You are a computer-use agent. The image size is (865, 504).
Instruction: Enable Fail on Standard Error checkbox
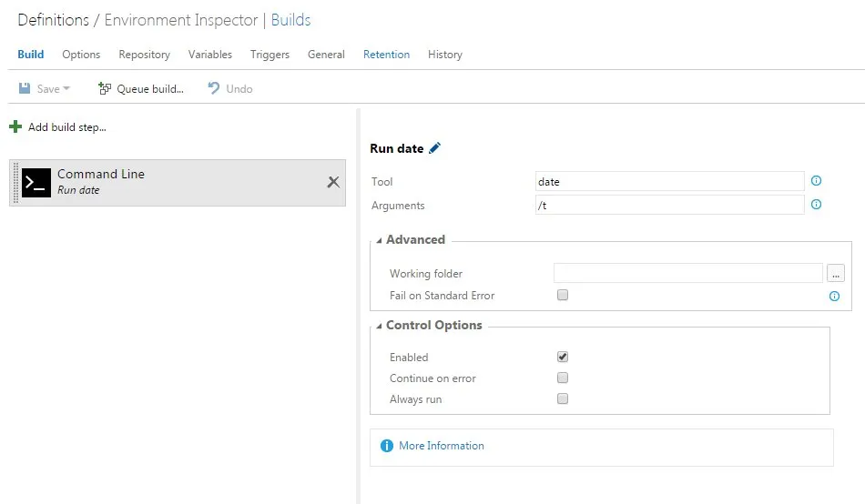pyautogui.click(x=563, y=295)
